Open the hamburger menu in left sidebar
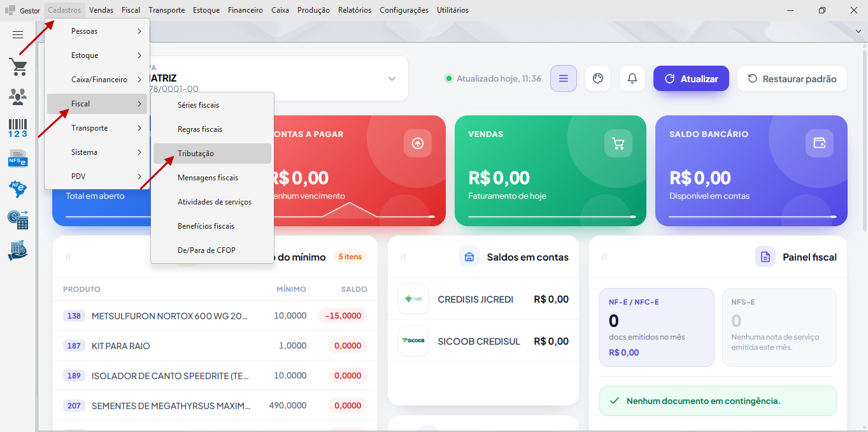868x432 pixels. [x=18, y=35]
